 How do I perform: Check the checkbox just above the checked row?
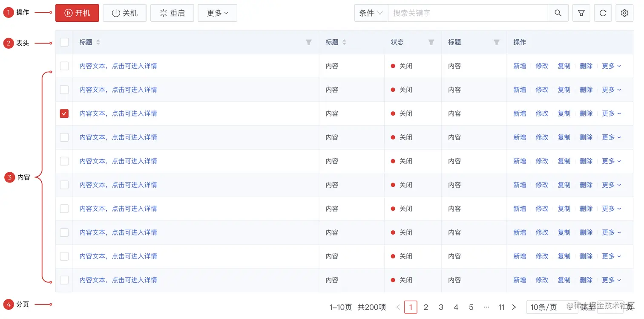64,90
